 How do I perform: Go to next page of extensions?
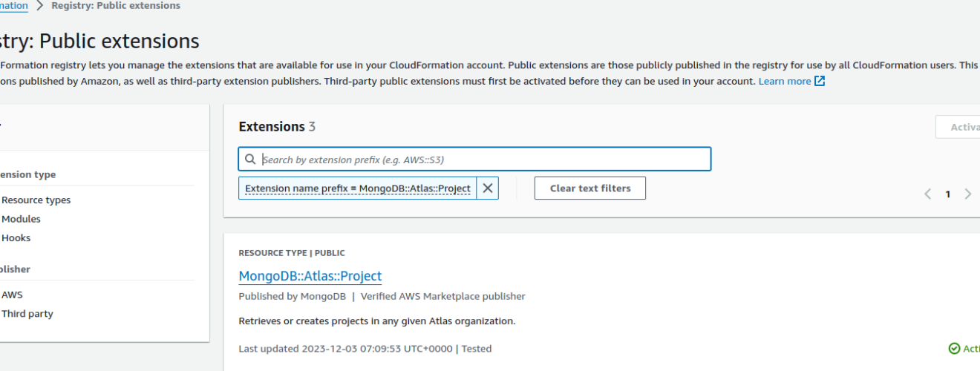tap(967, 194)
